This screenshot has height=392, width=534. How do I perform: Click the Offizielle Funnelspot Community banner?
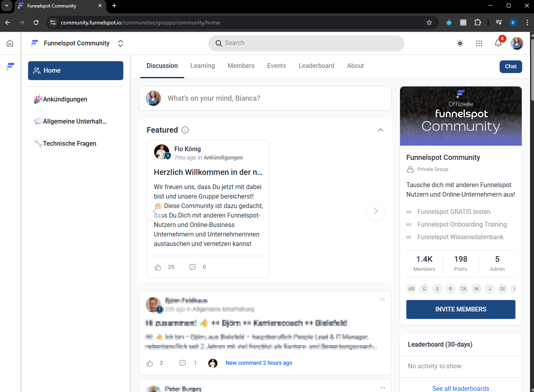coord(461,116)
